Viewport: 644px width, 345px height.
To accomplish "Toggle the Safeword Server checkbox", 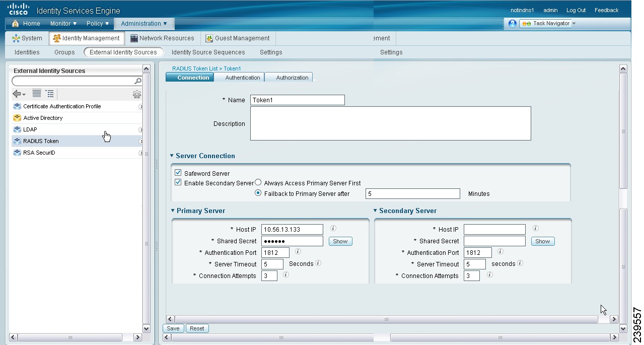I will point(178,173).
